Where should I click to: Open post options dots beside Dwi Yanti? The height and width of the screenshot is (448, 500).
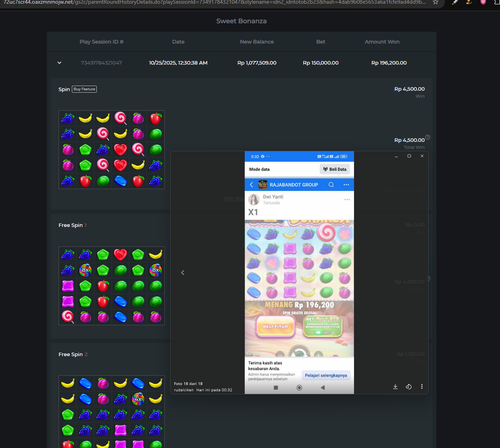[x=347, y=199]
